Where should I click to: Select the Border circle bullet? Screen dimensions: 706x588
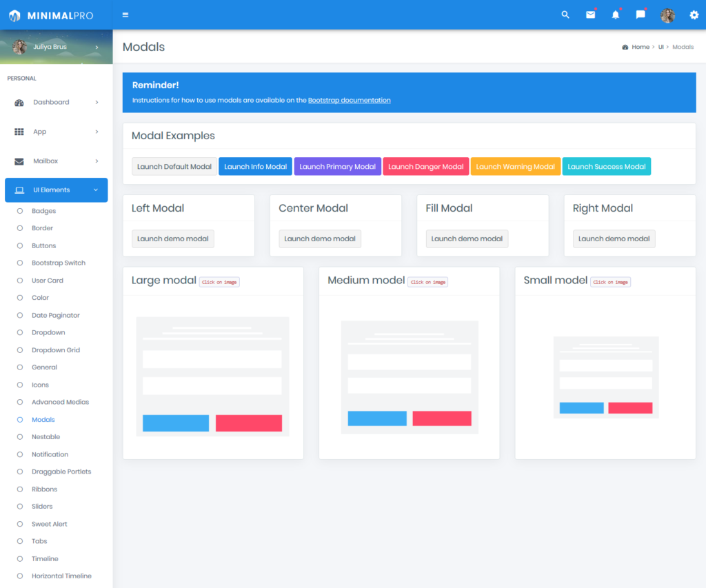pos(20,228)
